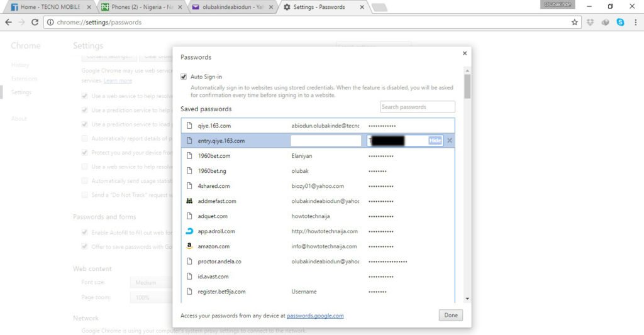Select the proctor.andela.co entry
644x335 pixels.
[318, 261]
